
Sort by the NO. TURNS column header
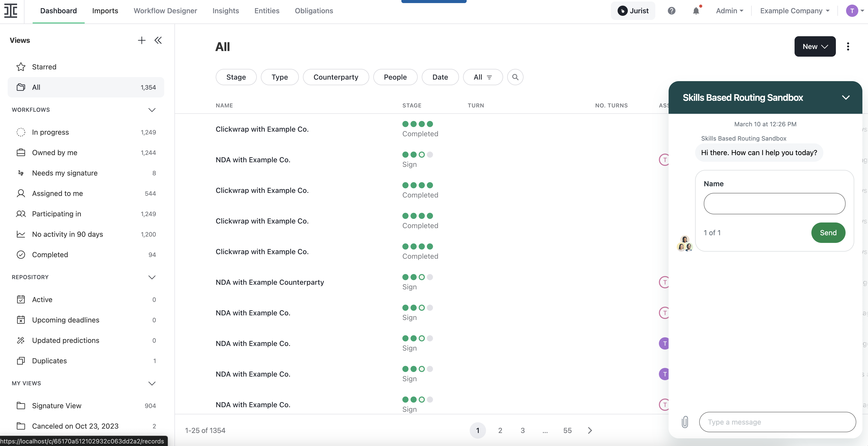(x=611, y=106)
